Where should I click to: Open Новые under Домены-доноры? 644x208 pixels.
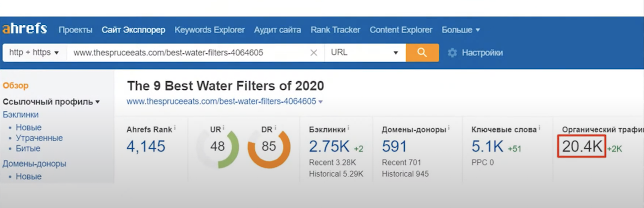tap(29, 176)
